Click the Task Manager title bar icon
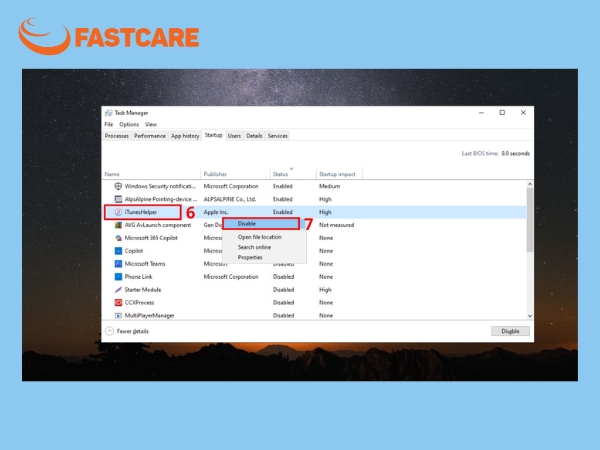Viewport: 600px width, 450px height. 109,113
